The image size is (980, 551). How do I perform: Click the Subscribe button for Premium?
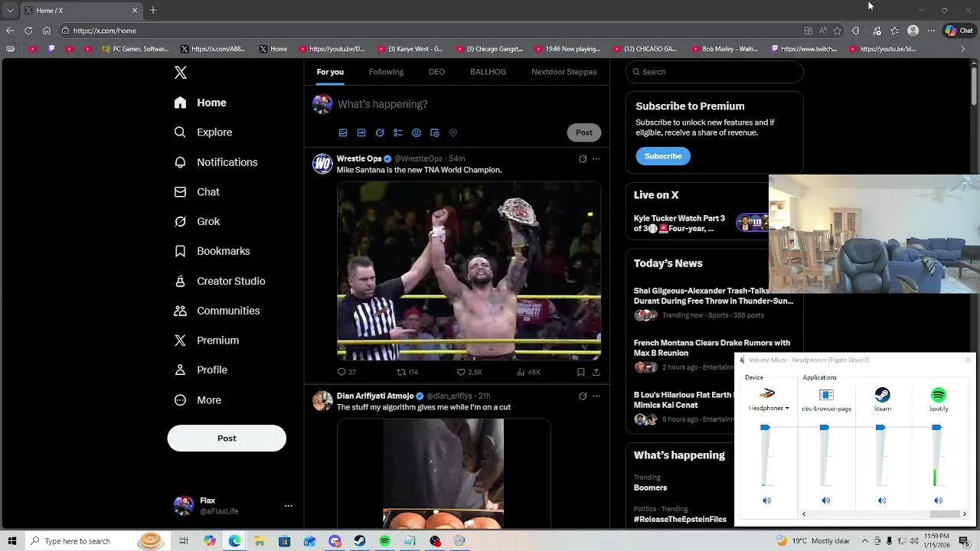point(663,156)
